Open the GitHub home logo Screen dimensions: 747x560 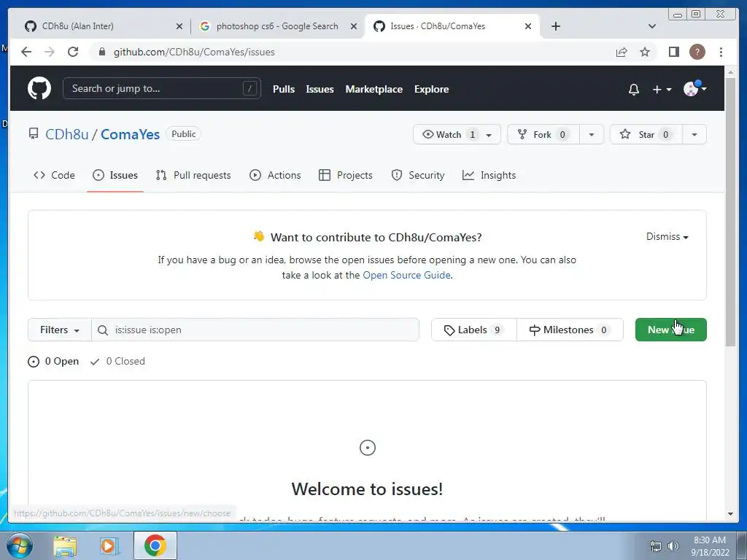39,88
